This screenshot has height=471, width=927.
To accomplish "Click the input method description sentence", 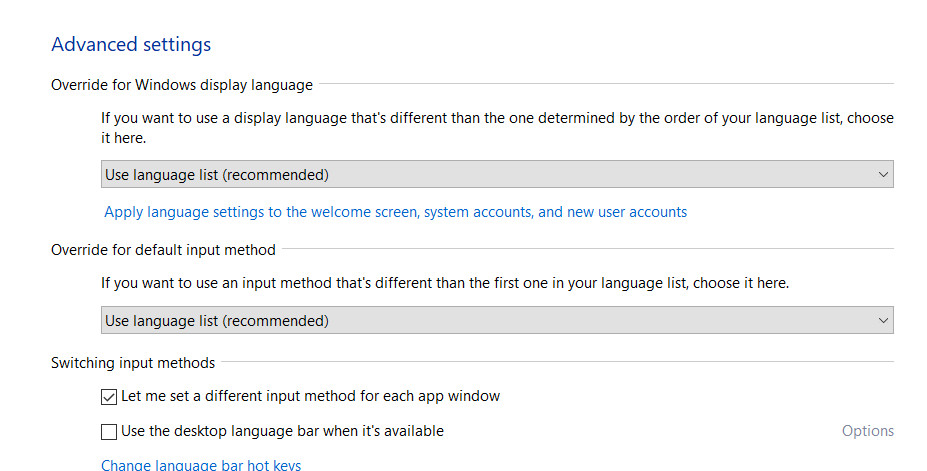I will 445,283.
